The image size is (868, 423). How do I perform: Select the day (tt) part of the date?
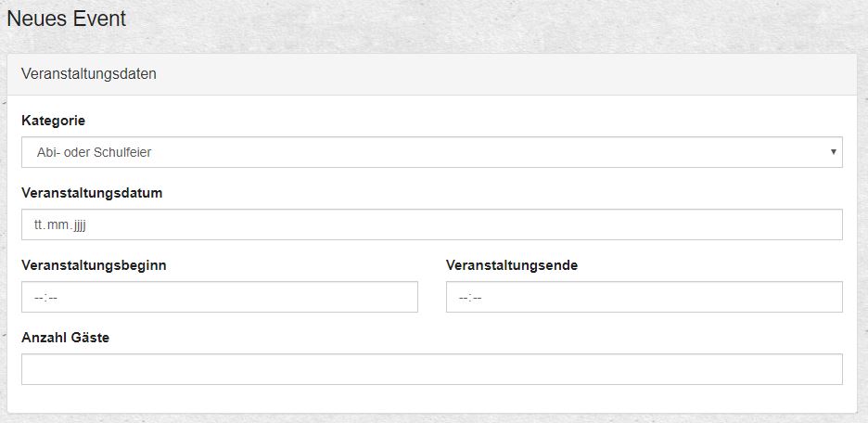pyautogui.click(x=39, y=224)
